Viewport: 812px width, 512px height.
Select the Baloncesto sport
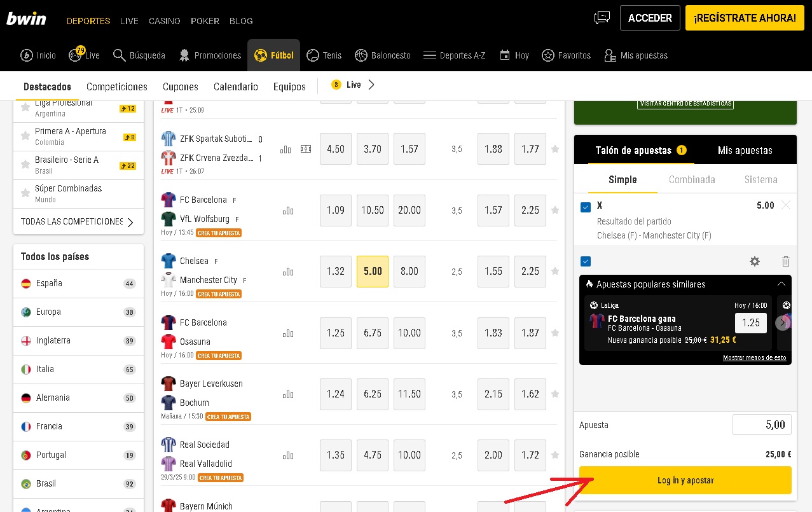point(383,55)
